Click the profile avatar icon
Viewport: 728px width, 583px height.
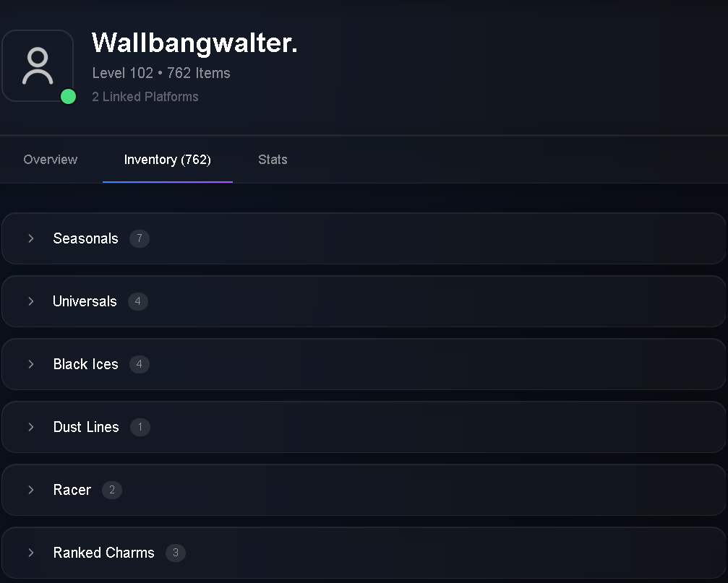click(38, 66)
